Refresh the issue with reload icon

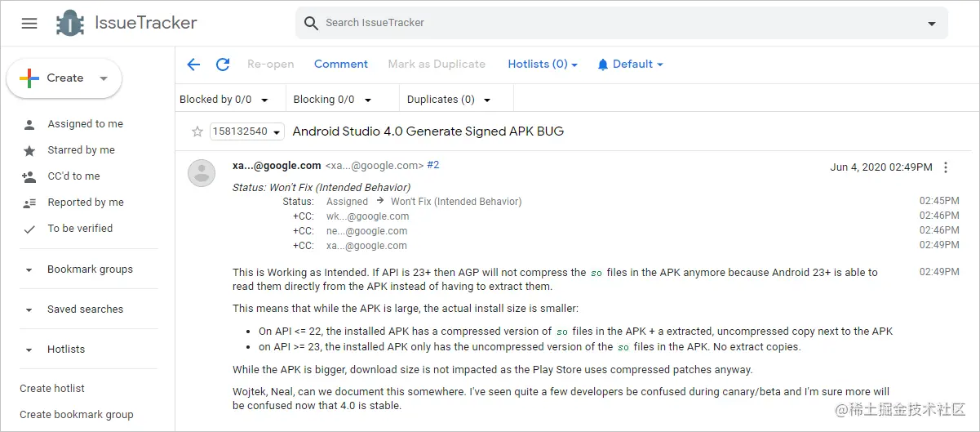tap(222, 65)
